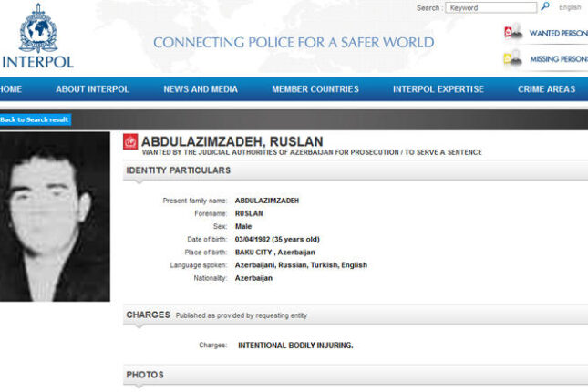This screenshot has width=588, height=392.
Task: Click the Sex value Male
Action: point(243,226)
